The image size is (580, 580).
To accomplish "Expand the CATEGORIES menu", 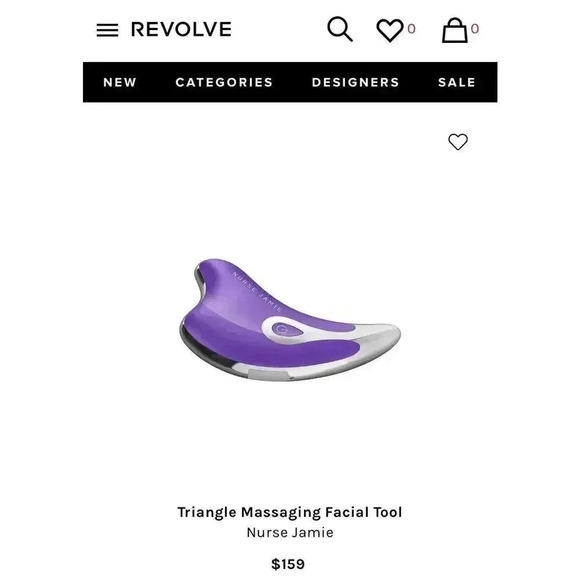I will [224, 82].
